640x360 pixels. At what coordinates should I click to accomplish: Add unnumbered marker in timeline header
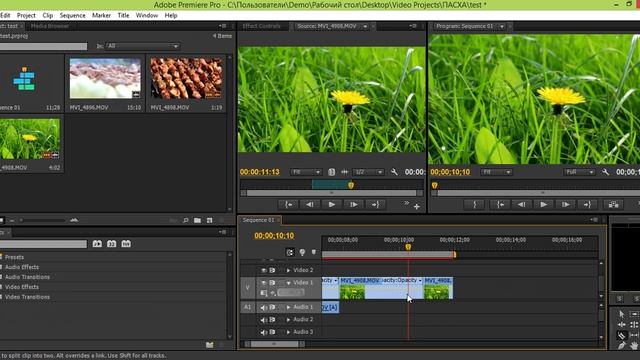pos(313,252)
